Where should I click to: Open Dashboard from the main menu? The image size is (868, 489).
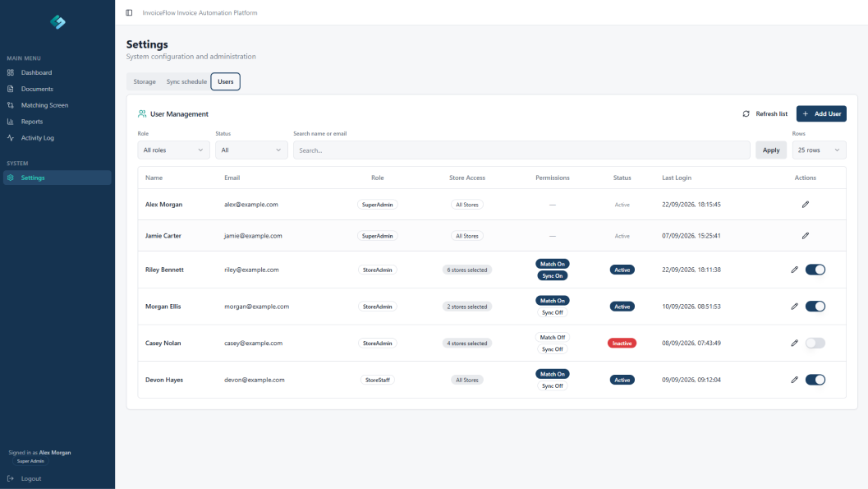coord(57,72)
